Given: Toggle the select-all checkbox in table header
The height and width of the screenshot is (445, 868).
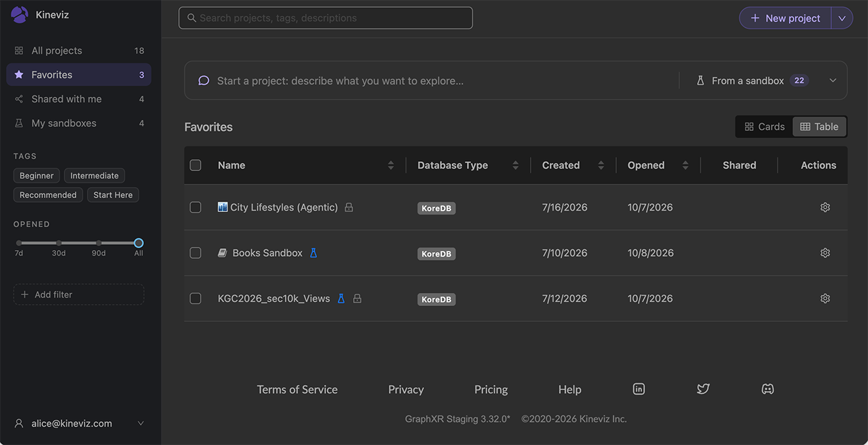Looking at the screenshot, I should coord(195,165).
